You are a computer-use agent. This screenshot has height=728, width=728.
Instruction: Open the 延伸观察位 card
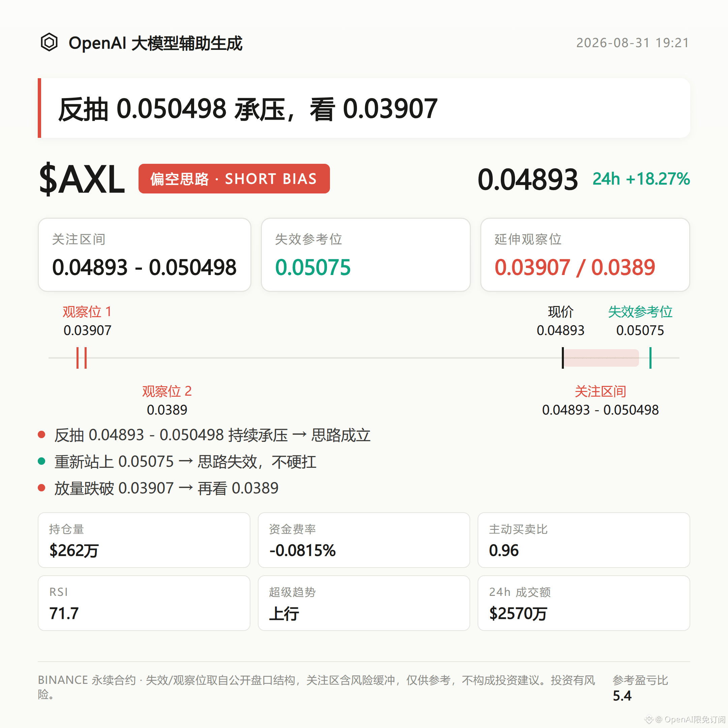(585, 255)
